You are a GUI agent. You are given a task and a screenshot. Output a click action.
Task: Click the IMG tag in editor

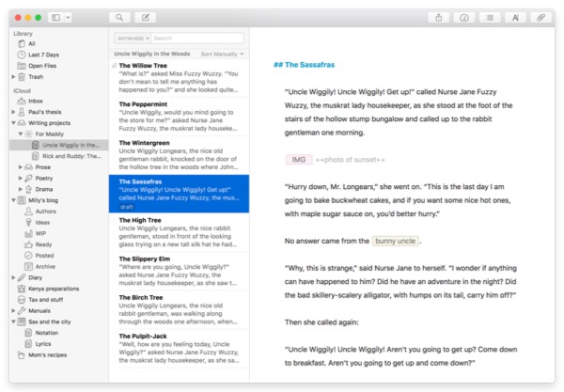[299, 160]
